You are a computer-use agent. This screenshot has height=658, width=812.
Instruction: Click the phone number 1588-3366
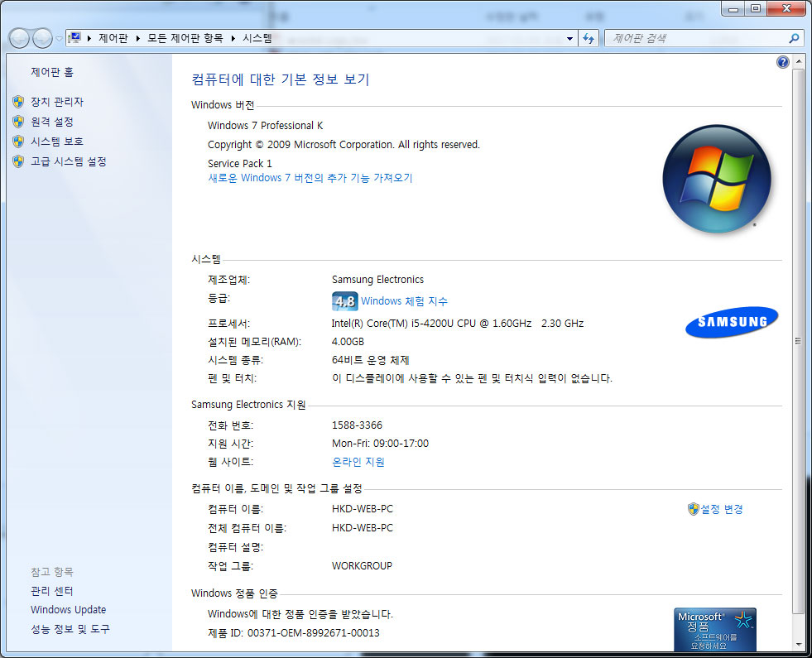point(357,425)
